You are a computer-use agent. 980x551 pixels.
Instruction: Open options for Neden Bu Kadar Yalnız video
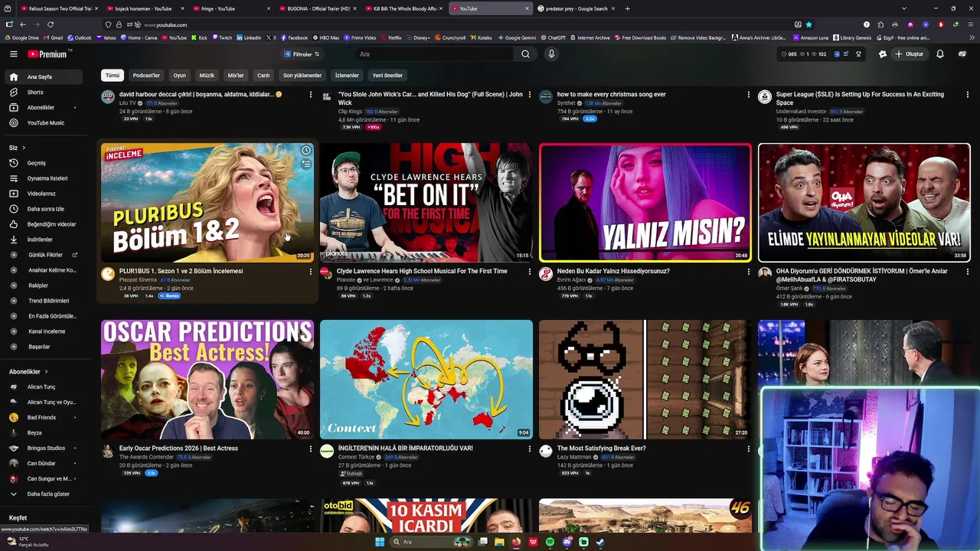coord(748,272)
